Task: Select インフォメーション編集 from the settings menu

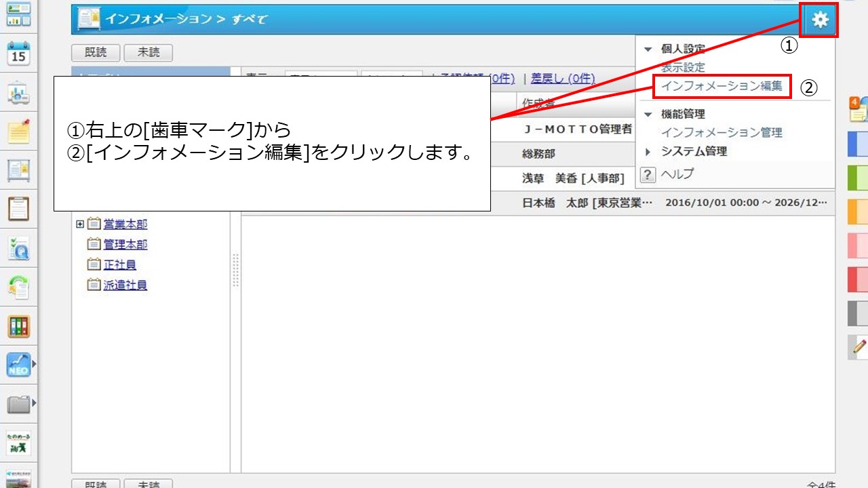Action: click(x=722, y=86)
